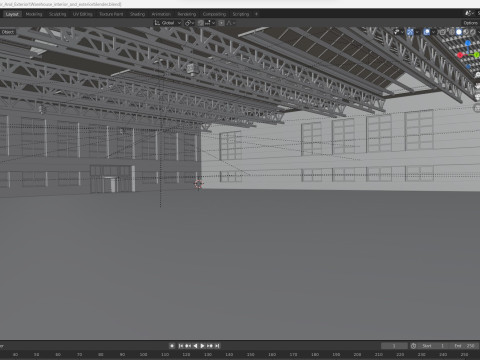Open the Global transform orientation dropdown
The width and height of the screenshot is (480, 360).
(x=168, y=23)
